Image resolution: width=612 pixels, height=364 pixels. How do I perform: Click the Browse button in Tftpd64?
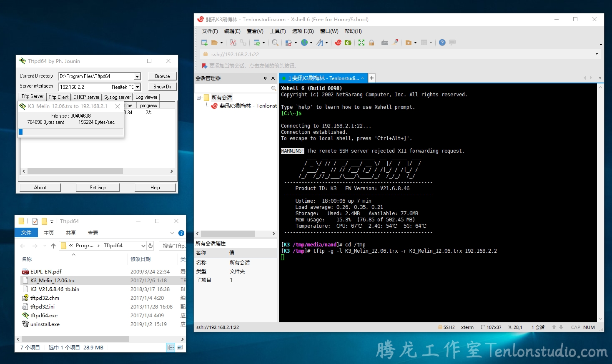[162, 76]
